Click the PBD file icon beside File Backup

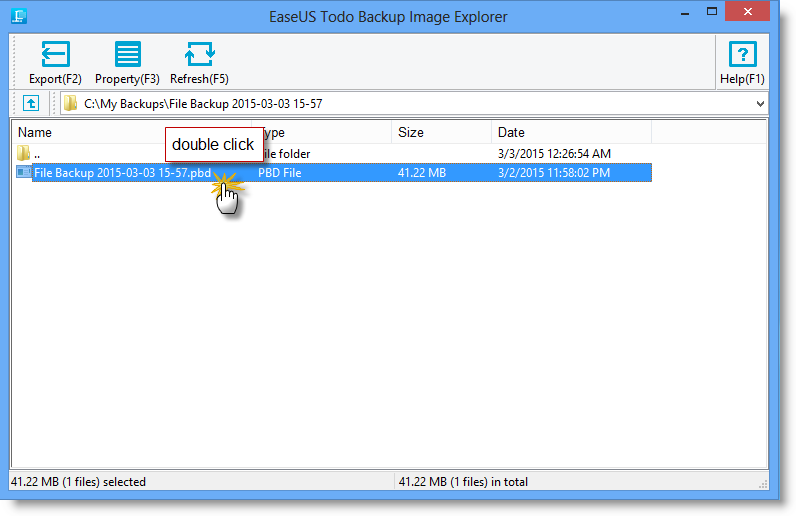[24, 172]
